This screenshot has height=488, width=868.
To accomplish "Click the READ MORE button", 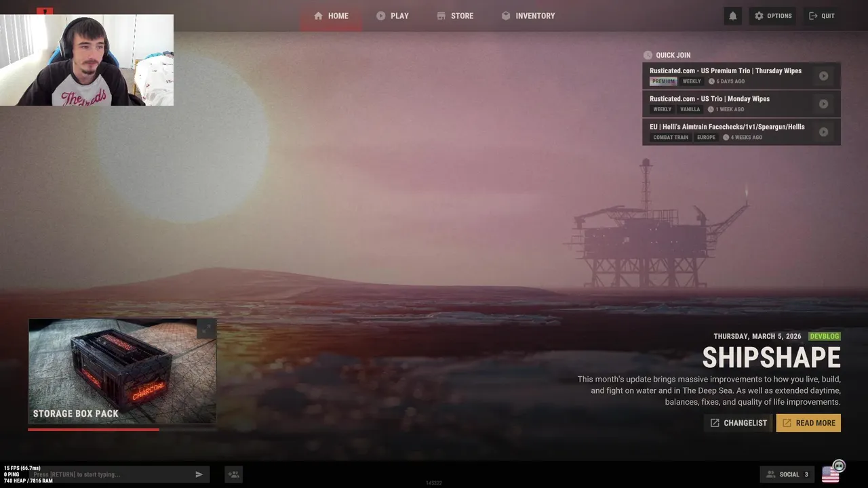I will pyautogui.click(x=808, y=423).
